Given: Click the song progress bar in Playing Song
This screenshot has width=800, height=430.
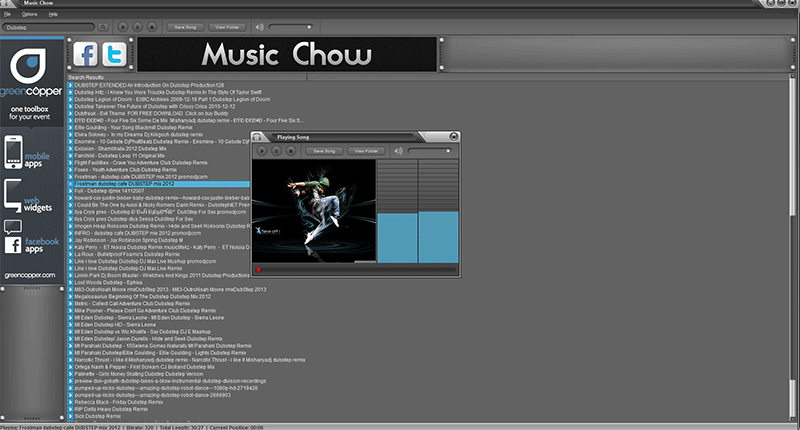Looking at the screenshot, I should [x=356, y=269].
